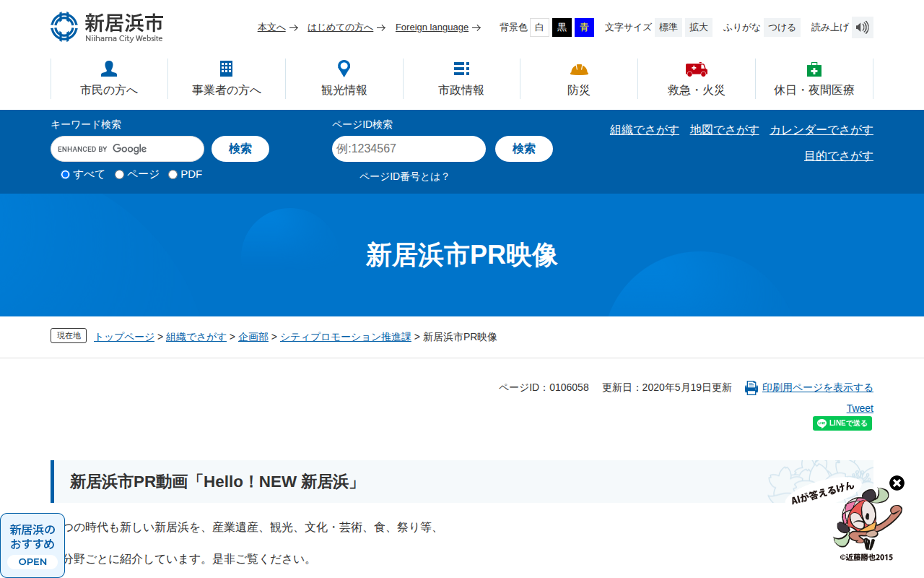Click the 市民の方へ person icon
This screenshot has width=924, height=578.
[x=109, y=69]
